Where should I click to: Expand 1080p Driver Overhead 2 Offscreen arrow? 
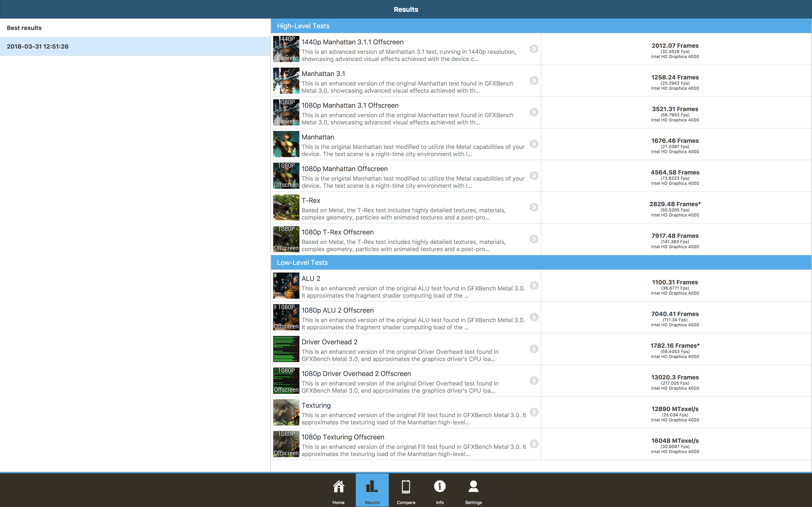coord(534,381)
